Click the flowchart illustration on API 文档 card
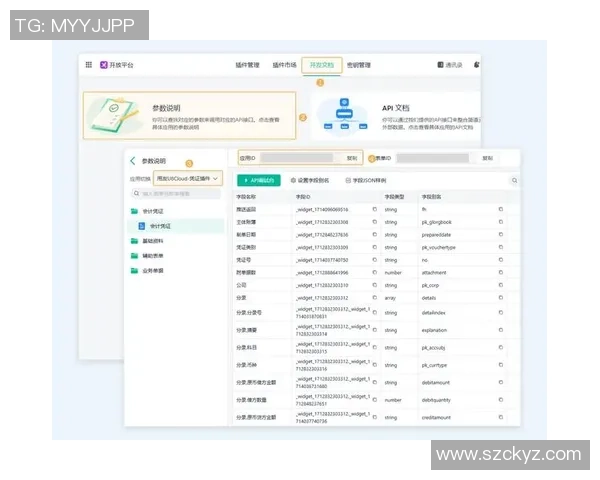 (344, 114)
